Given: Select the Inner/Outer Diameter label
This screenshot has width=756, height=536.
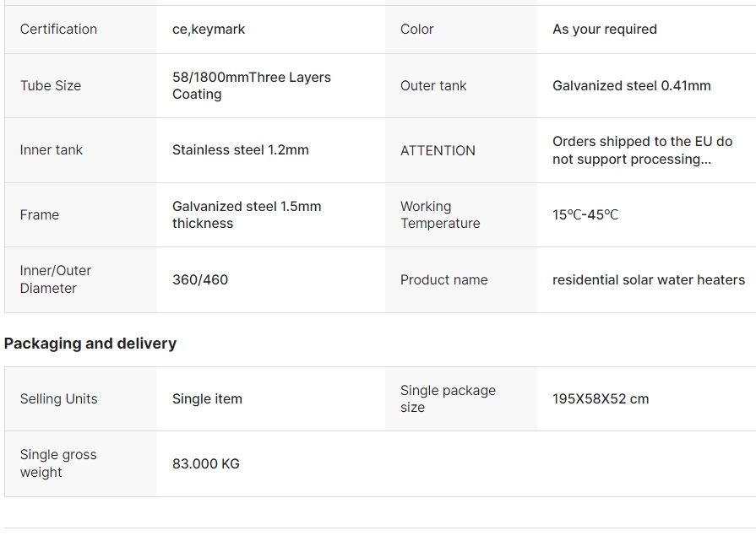Looking at the screenshot, I should coord(56,279).
